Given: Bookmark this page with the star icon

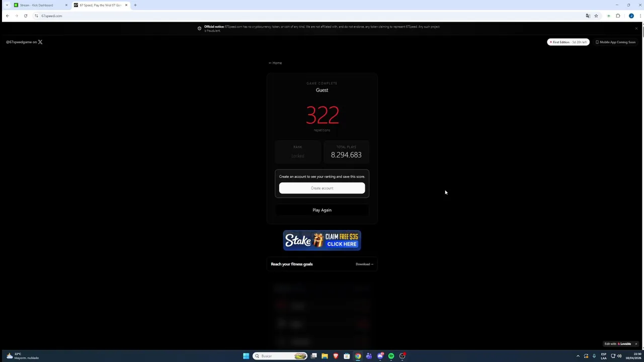Looking at the screenshot, I should (x=596, y=16).
